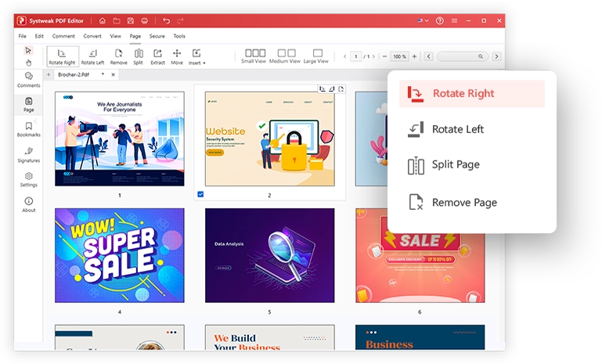Uncheck the page 2 selection checkbox
This screenshot has height=364, width=602.
[x=200, y=193]
